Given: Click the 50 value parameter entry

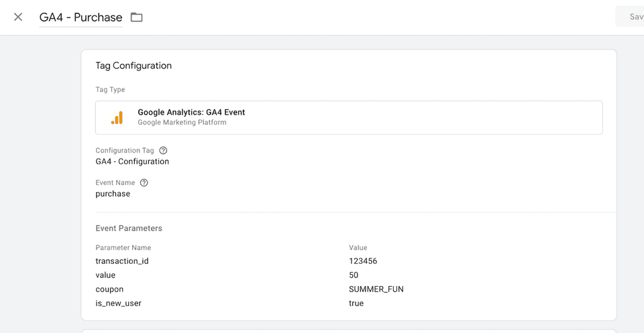Looking at the screenshot, I should tap(354, 275).
